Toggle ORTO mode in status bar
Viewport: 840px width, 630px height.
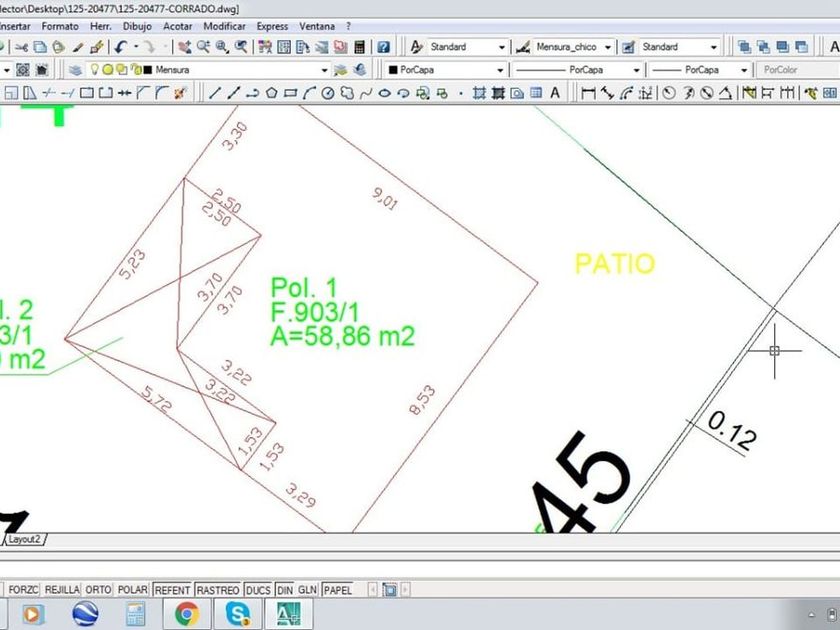[98, 590]
